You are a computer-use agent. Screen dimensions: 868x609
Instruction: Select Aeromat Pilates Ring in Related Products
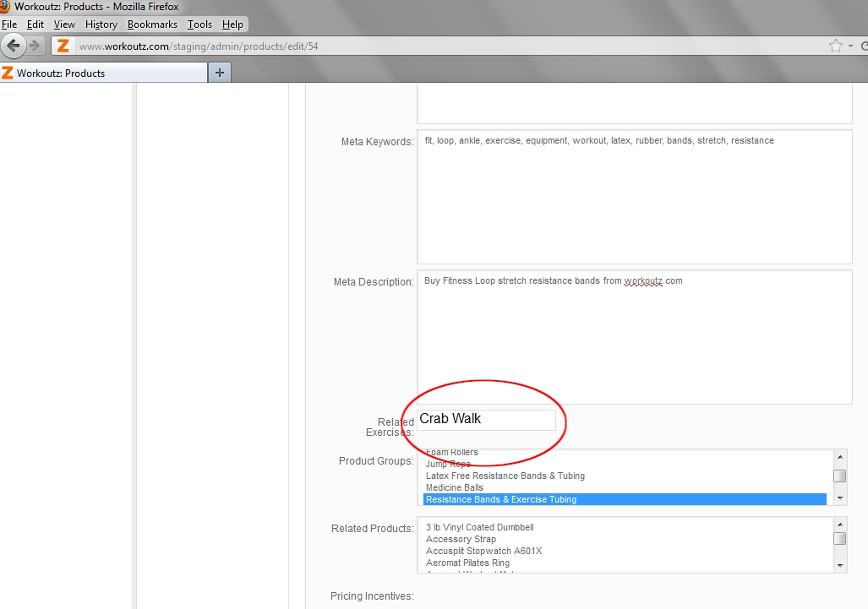tap(467, 563)
